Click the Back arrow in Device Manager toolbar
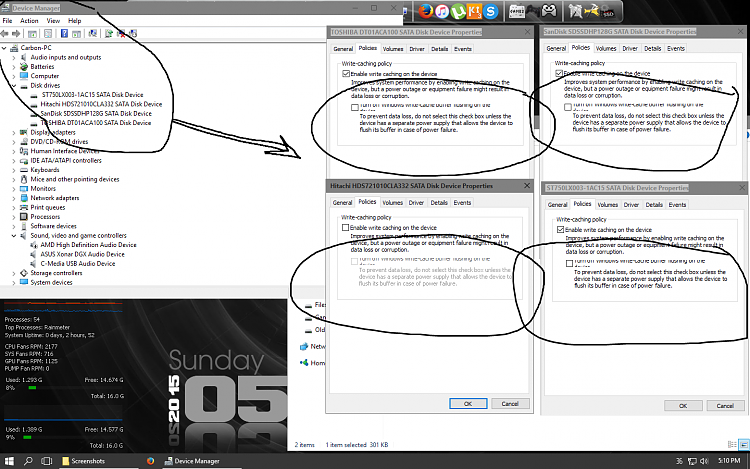 pos(5,33)
